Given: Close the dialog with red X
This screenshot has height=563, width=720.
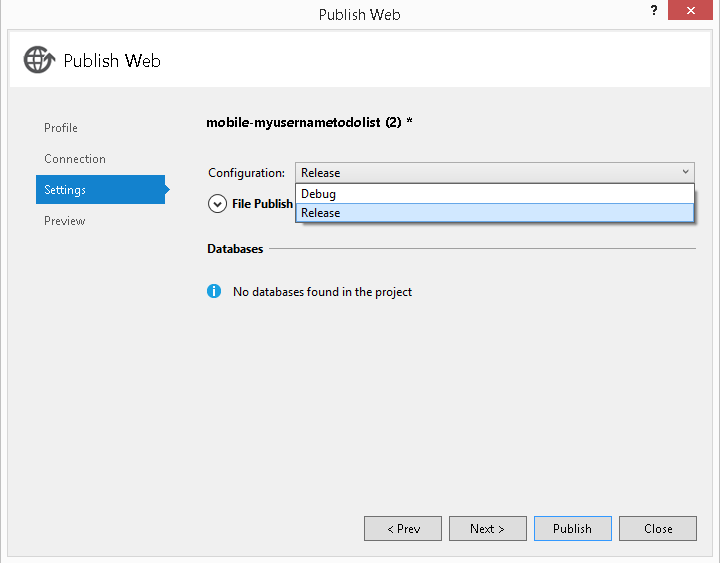Looking at the screenshot, I should (x=690, y=10).
